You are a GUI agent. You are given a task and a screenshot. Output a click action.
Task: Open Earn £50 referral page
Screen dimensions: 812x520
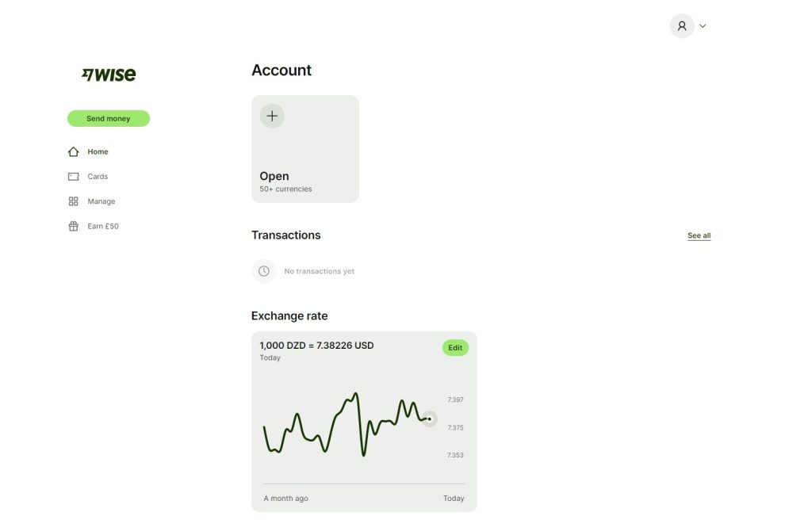tap(103, 227)
